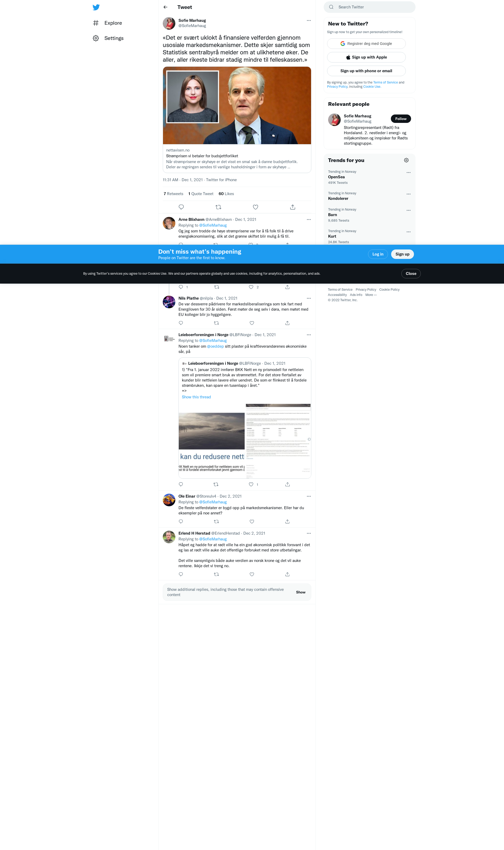
Task: Expand the More footer links menu
Action: pyautogui.click(x=371, y=295)
